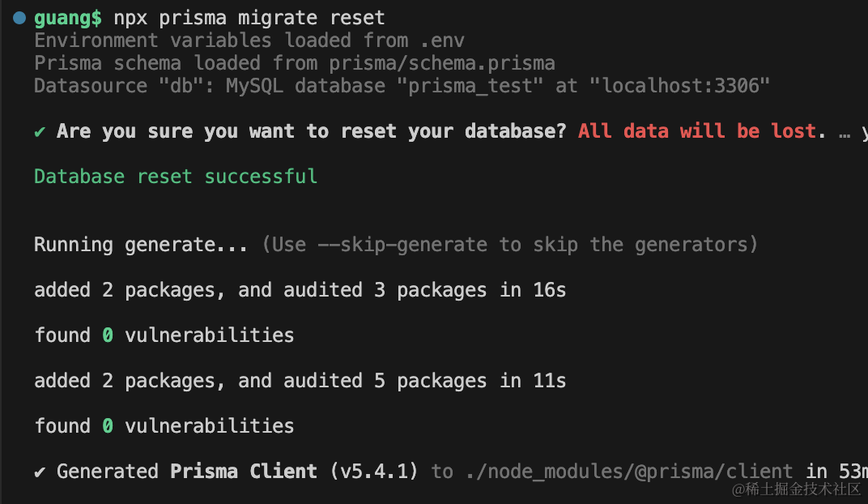The image size is (868, 504).
Task: Click the checkmark before Generated Prisma Client
Action: click(40, 472)
